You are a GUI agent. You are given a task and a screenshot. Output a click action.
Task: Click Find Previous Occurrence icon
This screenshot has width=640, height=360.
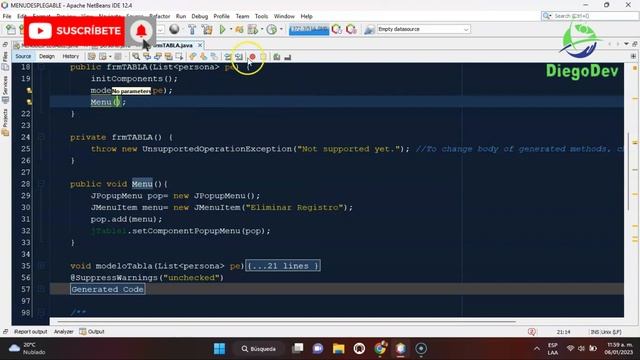coord(147,57)
